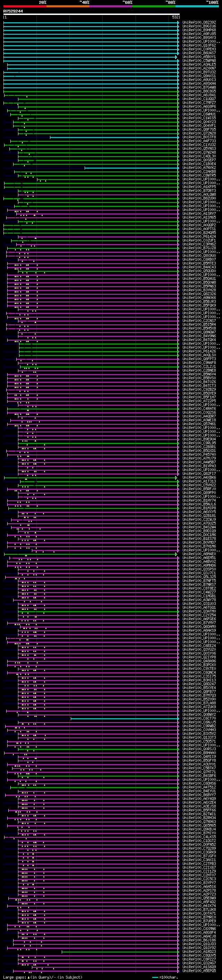Click the label UniRef100_A1KFP5
Image resolution: width=222 pixels, height=980 pixels.
point(199,187)
